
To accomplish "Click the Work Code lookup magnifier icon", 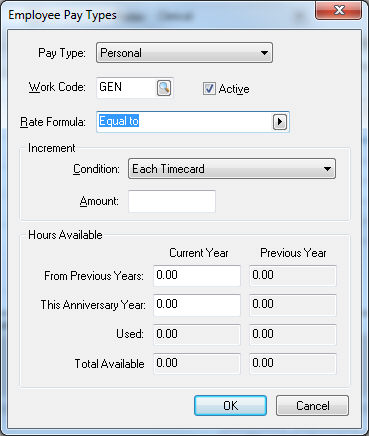I will 164,88.
